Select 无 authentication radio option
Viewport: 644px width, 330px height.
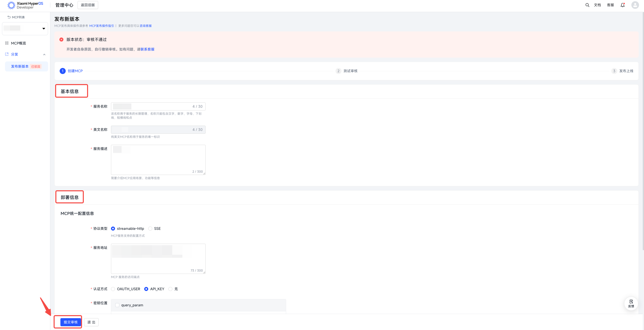click(170, 289)
